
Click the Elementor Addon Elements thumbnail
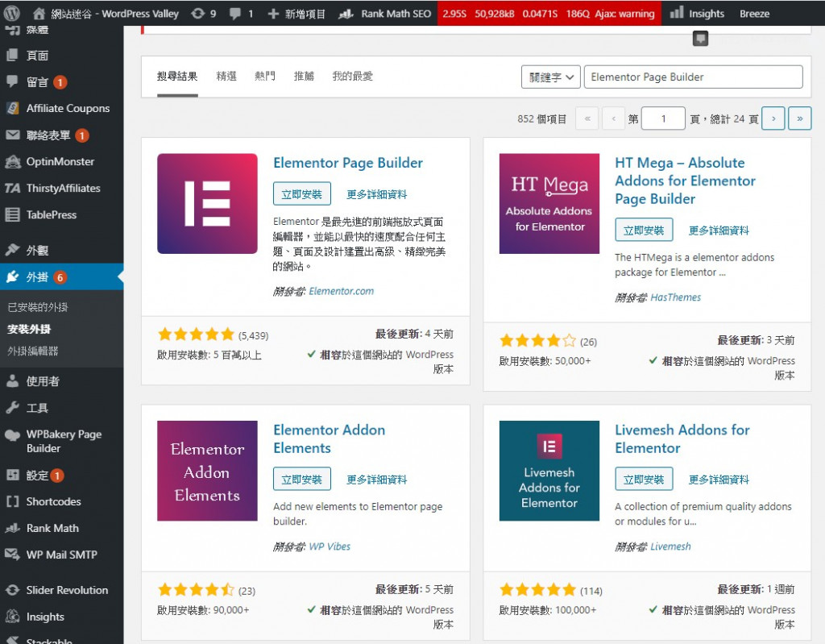click(207, 471)
